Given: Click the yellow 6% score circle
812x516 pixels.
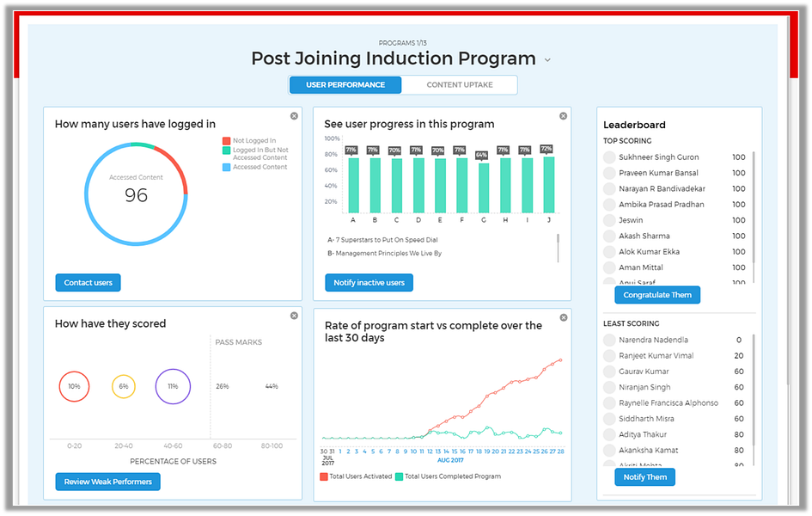Looking at the screenshot, I should (x=123, y=386).
